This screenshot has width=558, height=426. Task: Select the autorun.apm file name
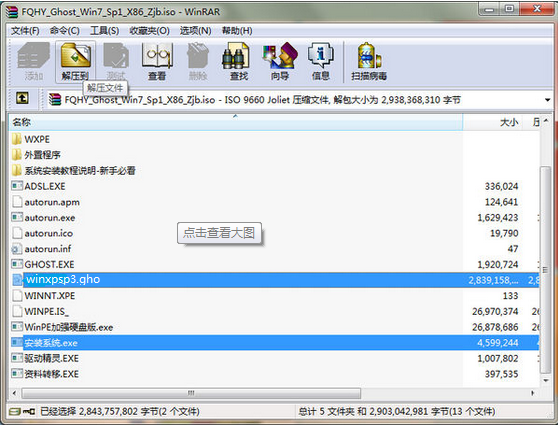pyautogui.click(x=52, y=202)
